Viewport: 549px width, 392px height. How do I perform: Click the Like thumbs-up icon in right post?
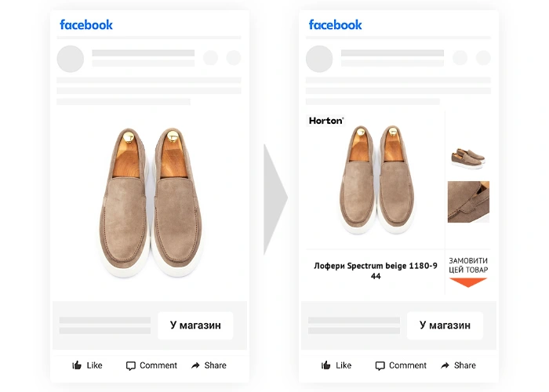326,365
